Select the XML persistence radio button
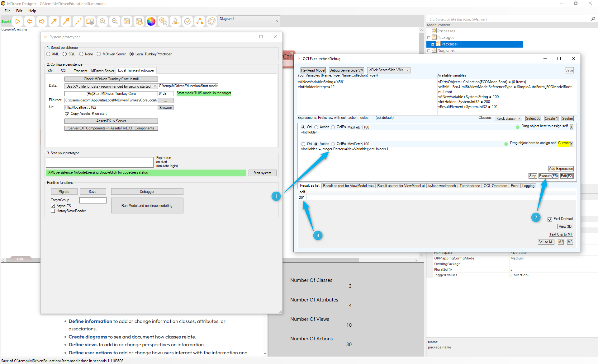The width and height of the screenshot is (598, 364). tap(48, 54)
